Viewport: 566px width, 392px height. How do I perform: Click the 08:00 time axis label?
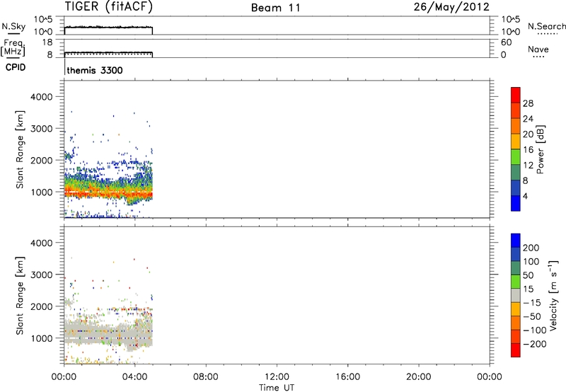click(206, 377)
